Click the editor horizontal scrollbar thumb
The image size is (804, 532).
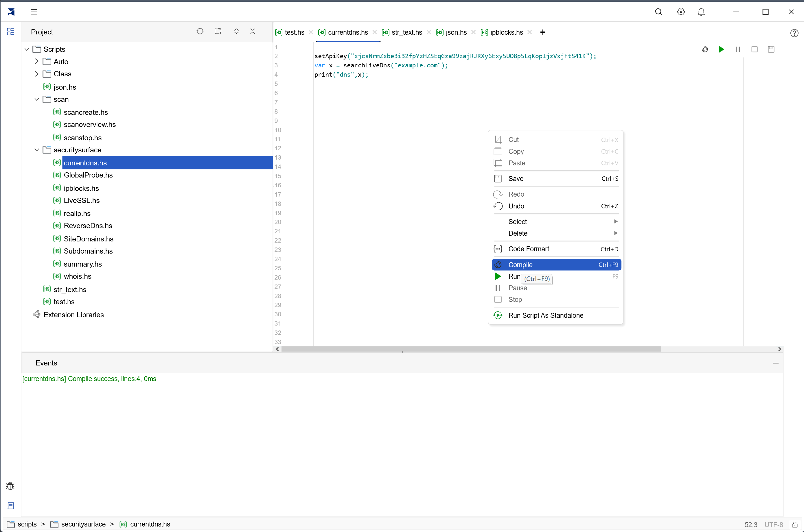471,349
